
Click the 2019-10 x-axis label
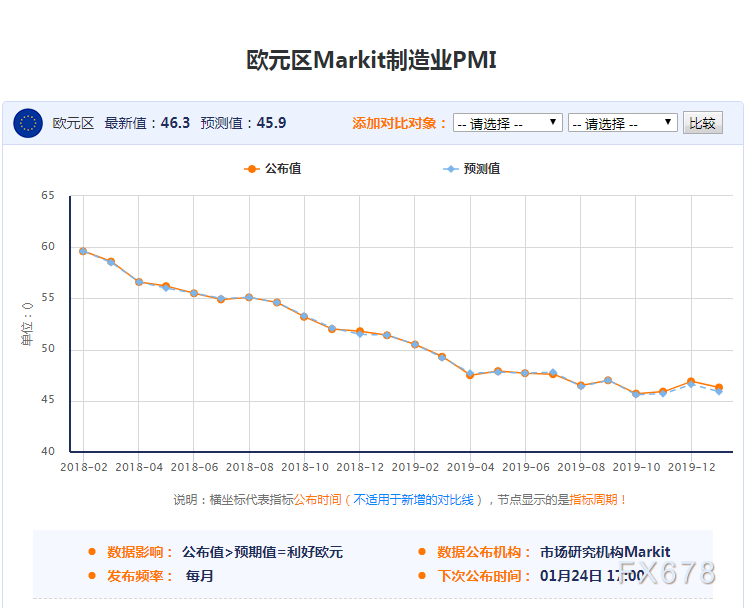pos(636,467)
